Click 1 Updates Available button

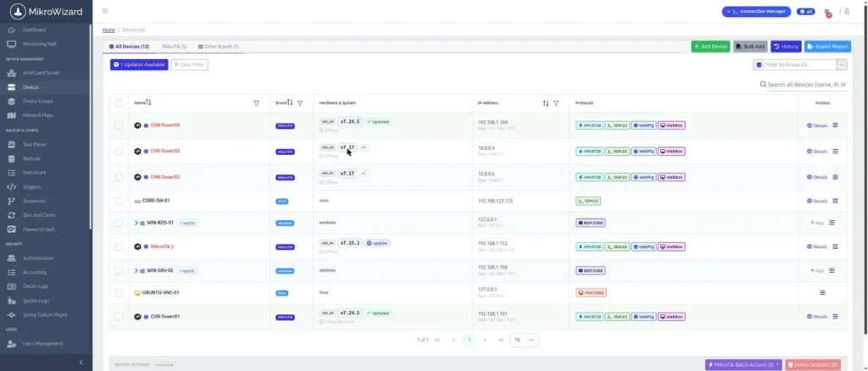(x=139, y=64)
